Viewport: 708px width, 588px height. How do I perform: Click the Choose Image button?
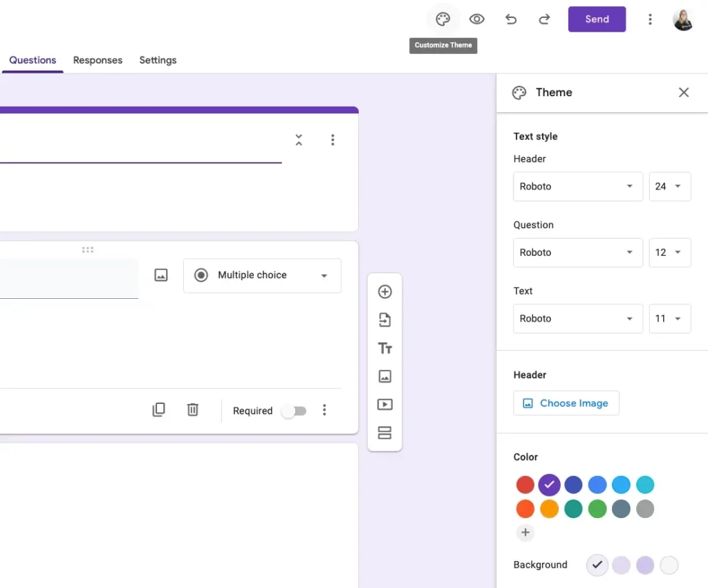pos(566,403)
